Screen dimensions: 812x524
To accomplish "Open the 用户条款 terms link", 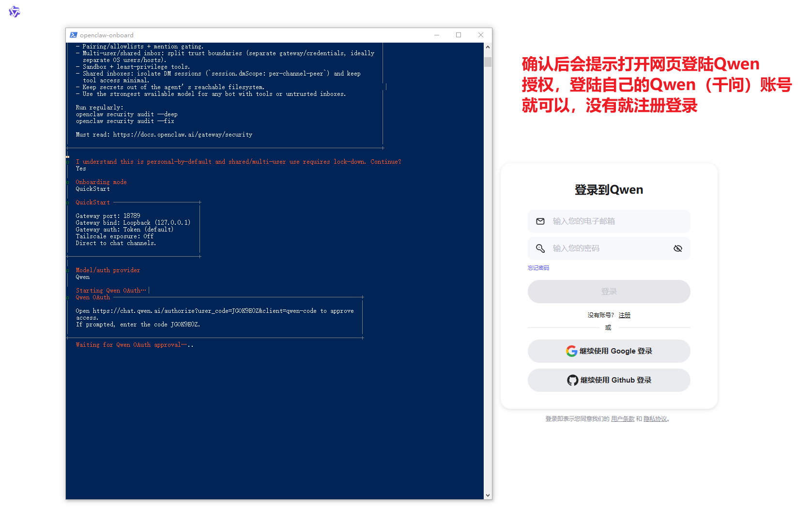I will [x=623, y=419].
